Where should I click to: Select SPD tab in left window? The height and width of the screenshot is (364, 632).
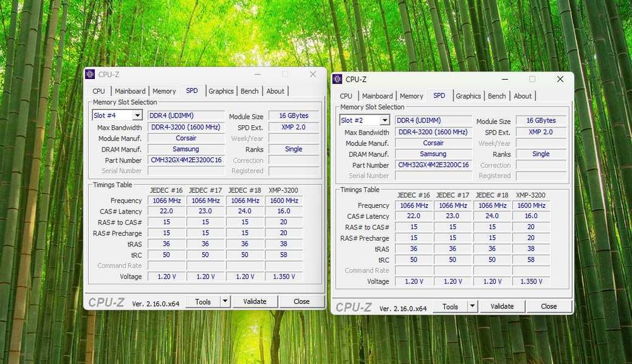pos(192,91)
